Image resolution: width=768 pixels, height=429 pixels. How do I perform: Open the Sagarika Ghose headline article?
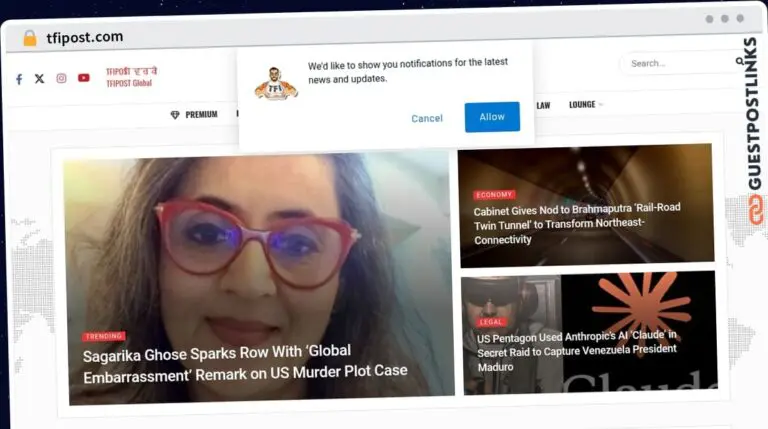point(245,362)
